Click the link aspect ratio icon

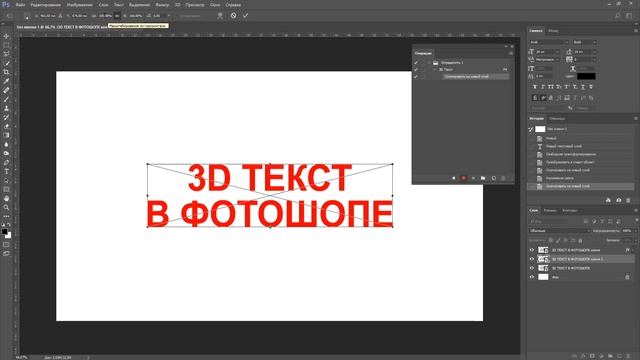pyautogui.click(x=117, y=16)
